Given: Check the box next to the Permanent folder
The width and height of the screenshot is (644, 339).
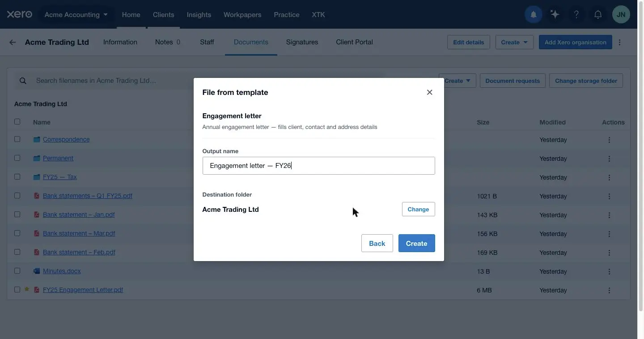Looking at the screenshot, I should tap(17, 158).
